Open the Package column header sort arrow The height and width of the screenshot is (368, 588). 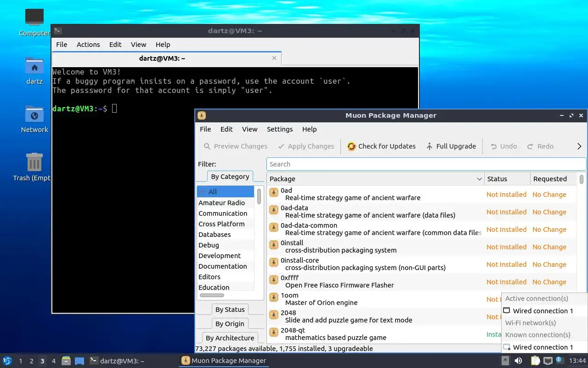[x=479, y=179]
